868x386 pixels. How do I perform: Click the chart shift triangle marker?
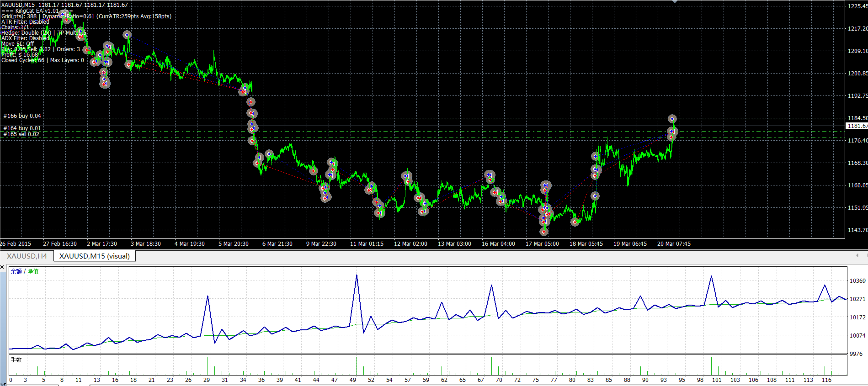click(x=675, y=2)
